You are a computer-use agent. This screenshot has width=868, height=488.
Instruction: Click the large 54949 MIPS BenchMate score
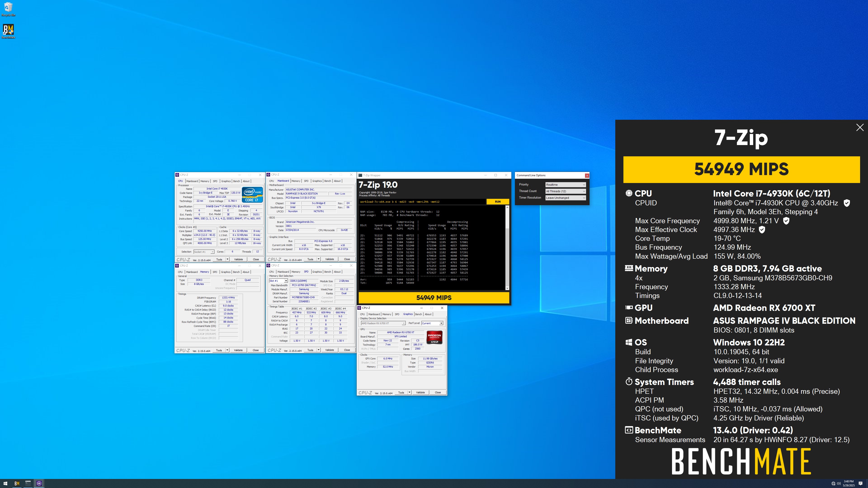coord(741,169)
